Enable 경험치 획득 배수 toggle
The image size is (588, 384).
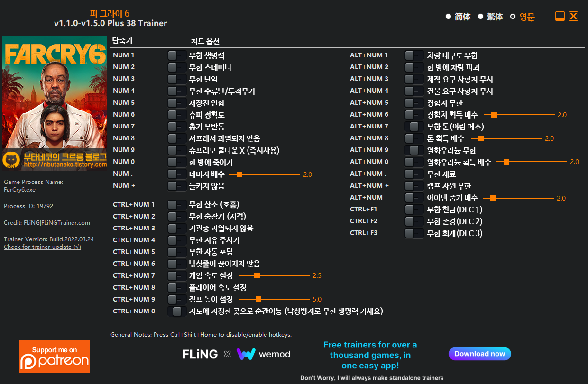tap(414, 115)
